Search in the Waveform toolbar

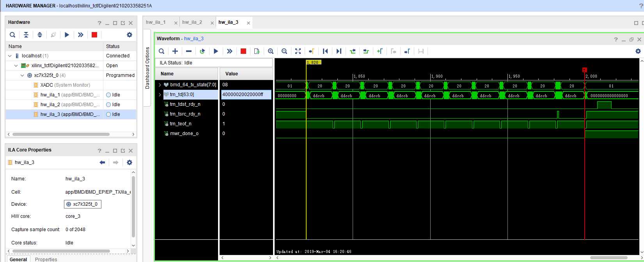[161, 51]
